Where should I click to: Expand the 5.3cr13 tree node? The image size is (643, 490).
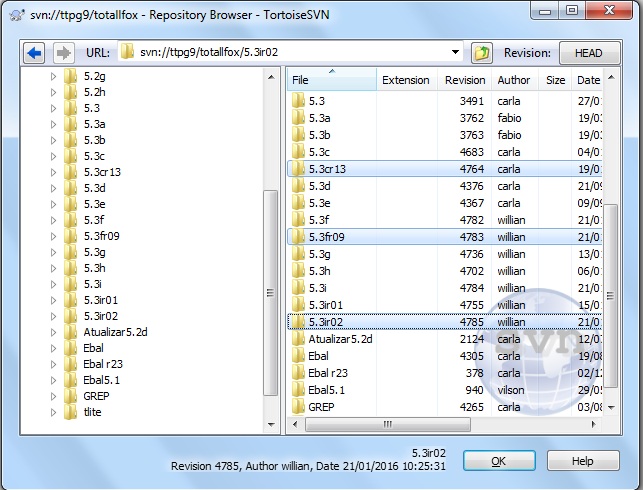click(x=53, y=172)
